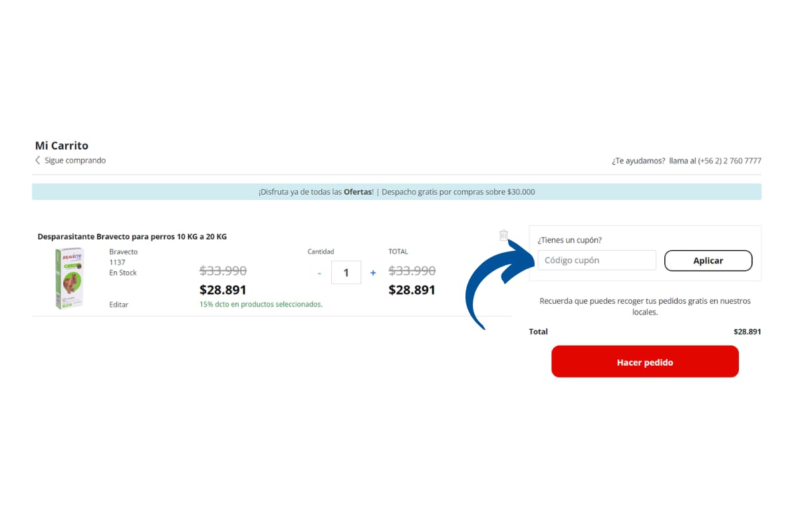Select the TOTAL column header
798x532 pixels.
click(398, 251)
